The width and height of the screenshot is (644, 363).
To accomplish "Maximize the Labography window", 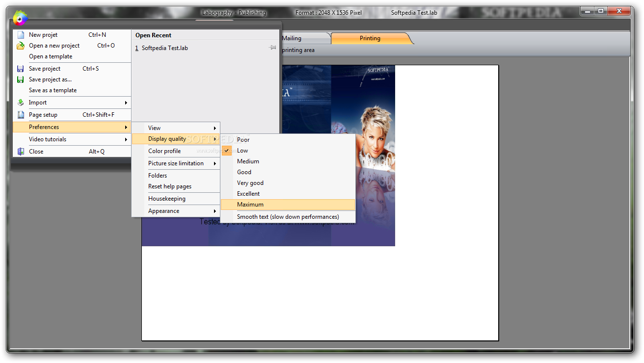I will point(600,10).
